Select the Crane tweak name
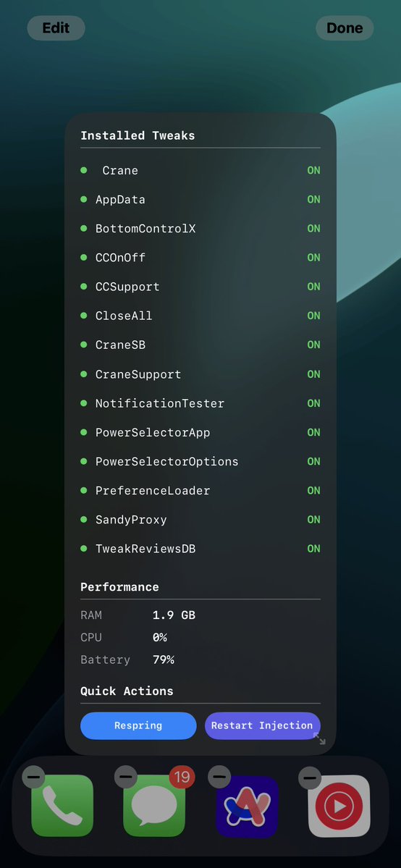 (x=120, y=171)
